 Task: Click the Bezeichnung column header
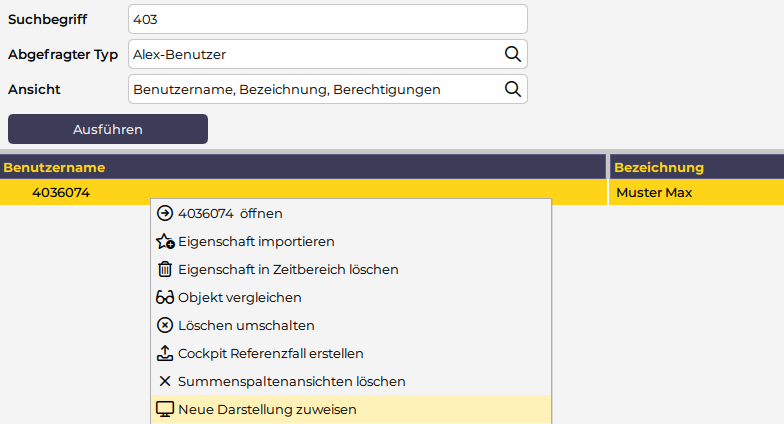(659, 167)
